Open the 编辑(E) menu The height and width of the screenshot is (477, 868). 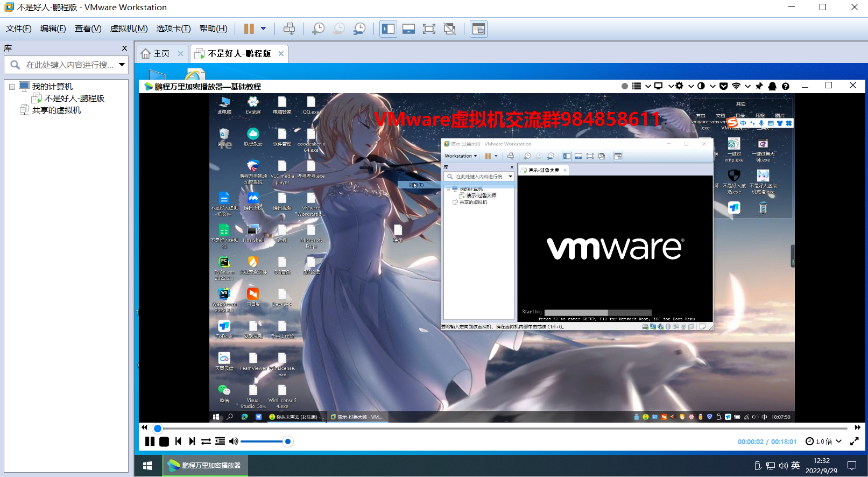[x=53, y=29]
